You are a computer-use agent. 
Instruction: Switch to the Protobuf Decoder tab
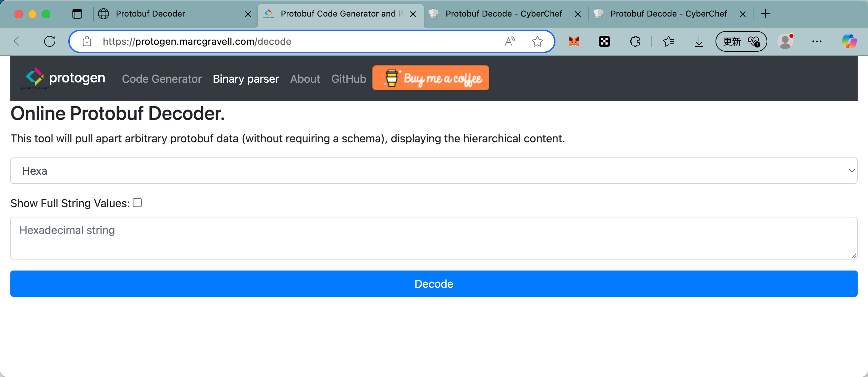[x=150, y=14]
